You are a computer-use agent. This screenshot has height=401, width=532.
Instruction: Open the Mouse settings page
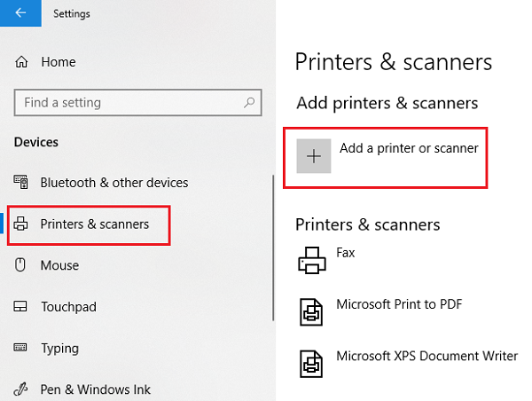[59, 265]
